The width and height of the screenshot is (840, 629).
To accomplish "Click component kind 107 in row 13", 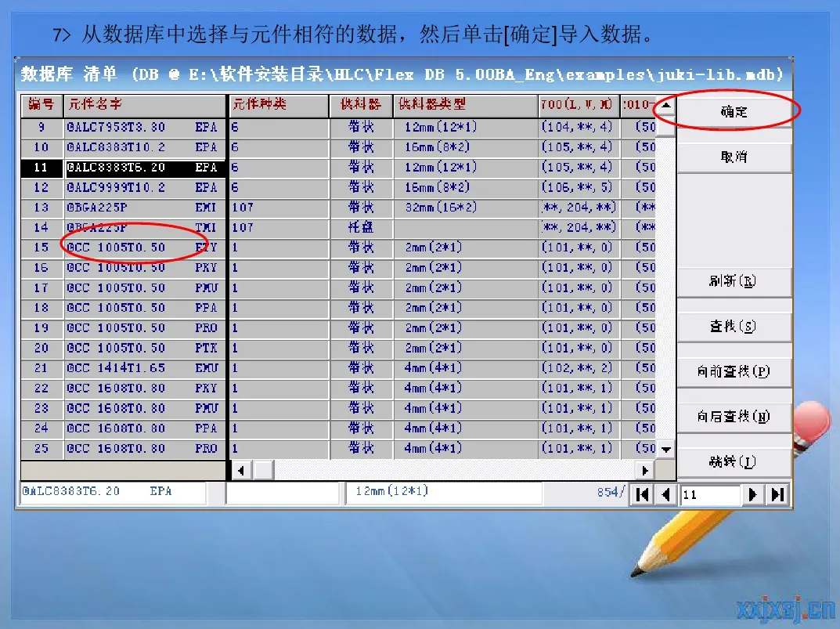I will pos(279,208).
